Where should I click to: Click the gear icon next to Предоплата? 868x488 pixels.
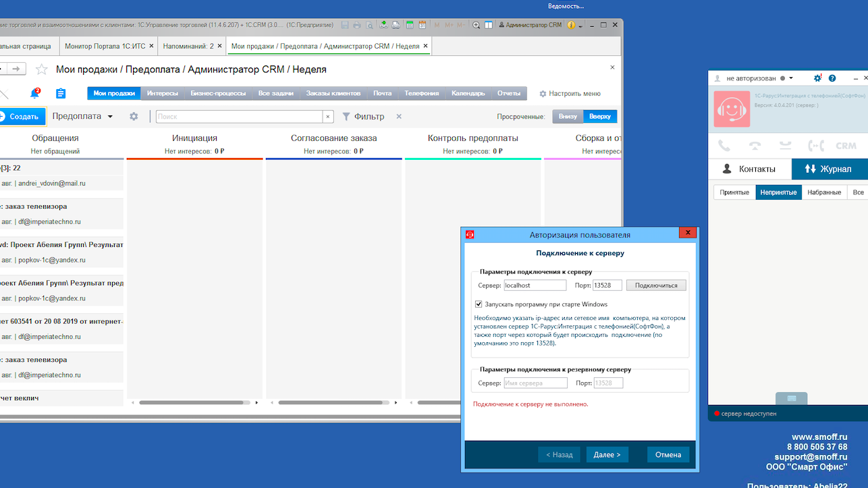(x=134, y=117)
